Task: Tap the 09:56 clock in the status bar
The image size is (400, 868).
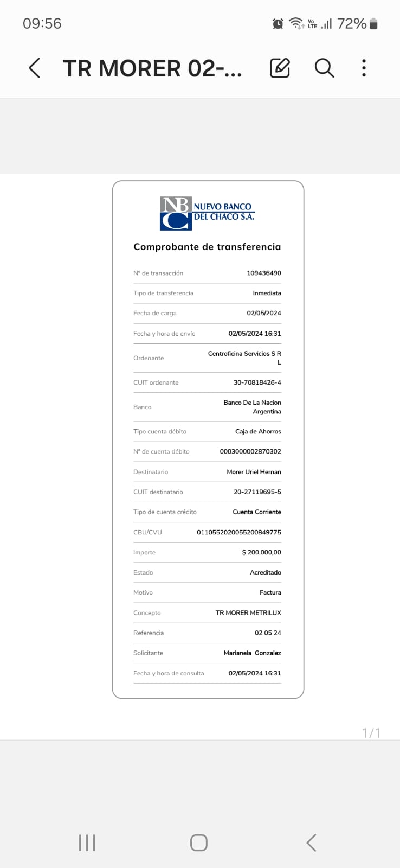Action: tap(42, 23)
